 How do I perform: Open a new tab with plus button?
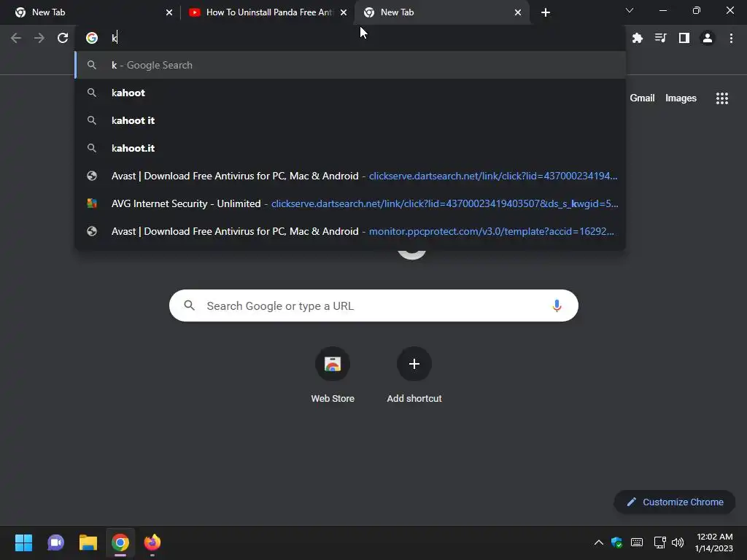click(x=546, y=12)
